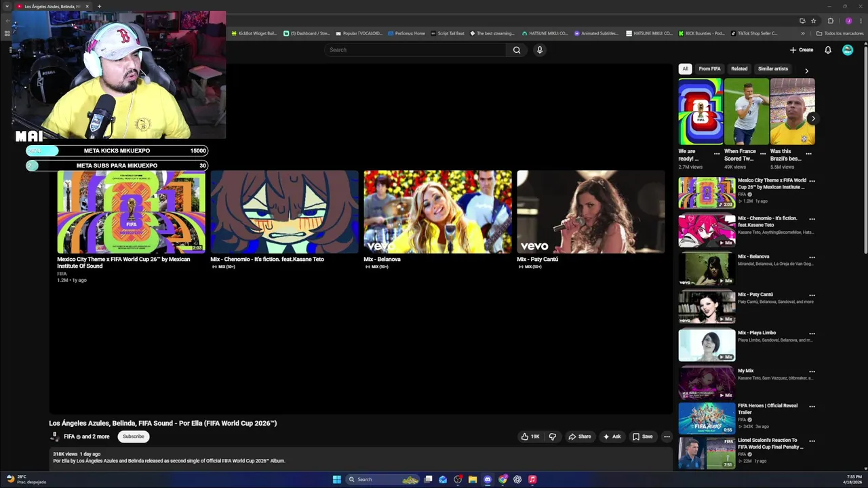Open the Chrome profile avatar
Viewport: 868px width, 488px height.
848,21
